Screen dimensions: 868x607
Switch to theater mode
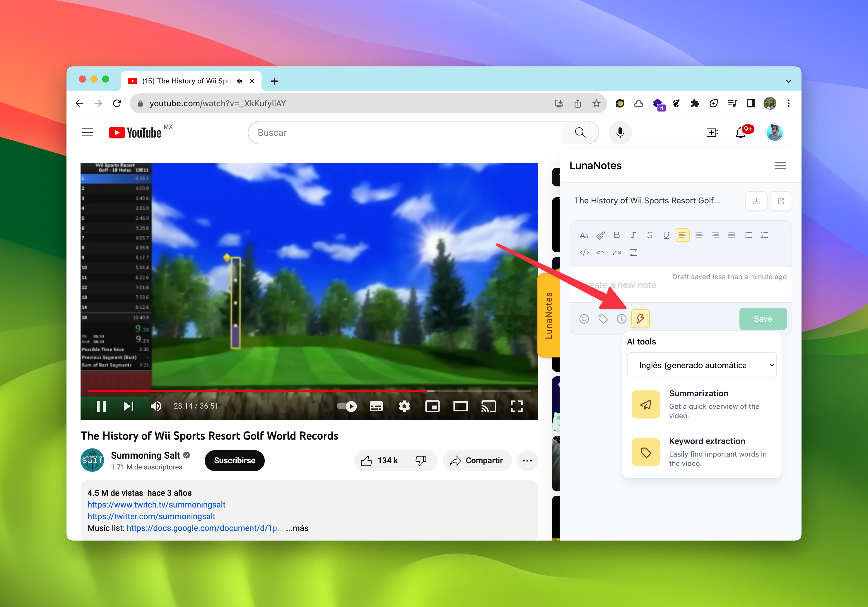(x=460, y=406)
